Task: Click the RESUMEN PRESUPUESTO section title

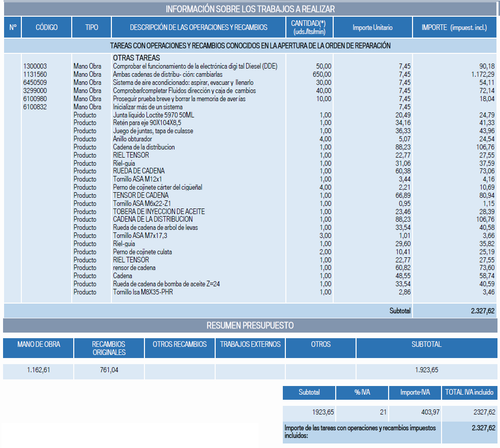Action: point(250,325)
